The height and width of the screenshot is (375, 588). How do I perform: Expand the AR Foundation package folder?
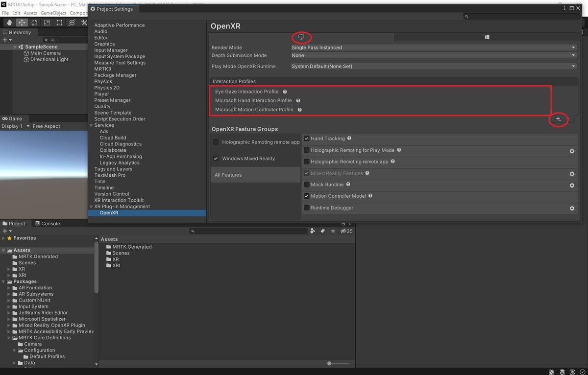[x=9, y=288]
